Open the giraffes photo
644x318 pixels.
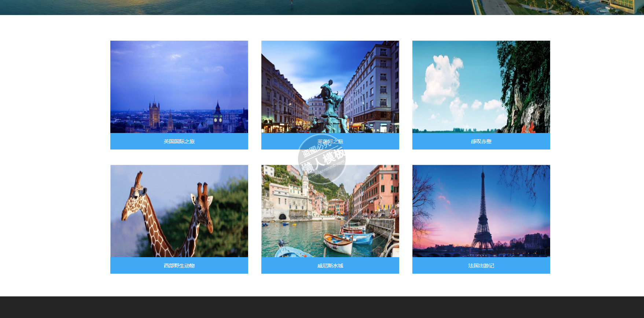179,211
